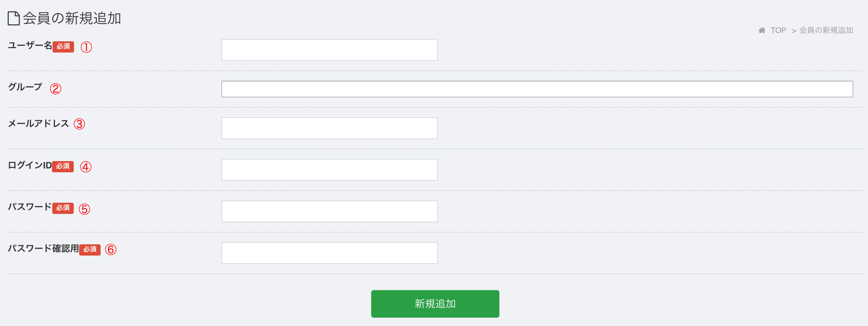868x326 pixels.
Task: Click the home icon in the breadcrumb
Action: tap(762, 30)
